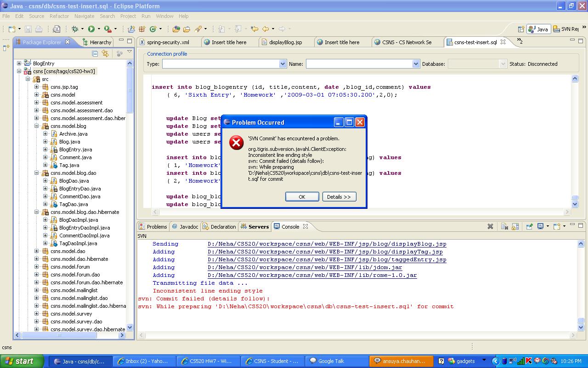Switch to the SVN Repository perspective
The width and height of the screenshot is (588, 368).
[567, 29]
